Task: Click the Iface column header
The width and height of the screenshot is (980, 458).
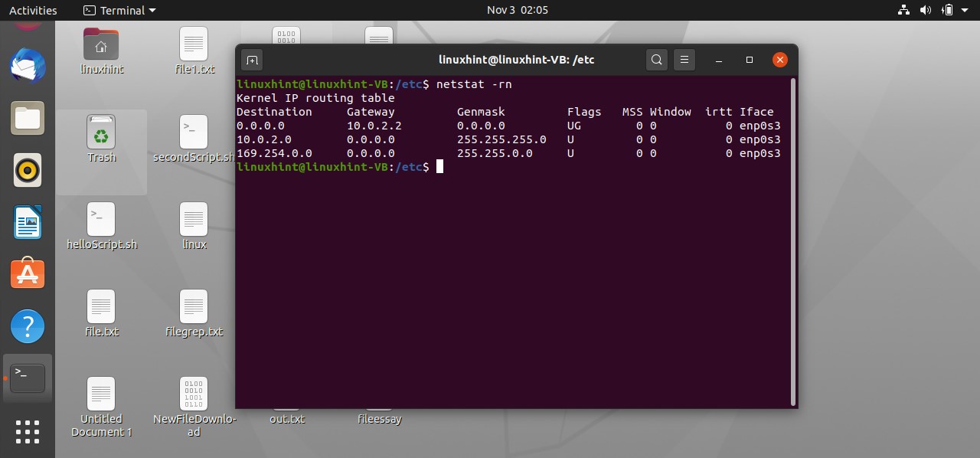Action: coord(756,111)
